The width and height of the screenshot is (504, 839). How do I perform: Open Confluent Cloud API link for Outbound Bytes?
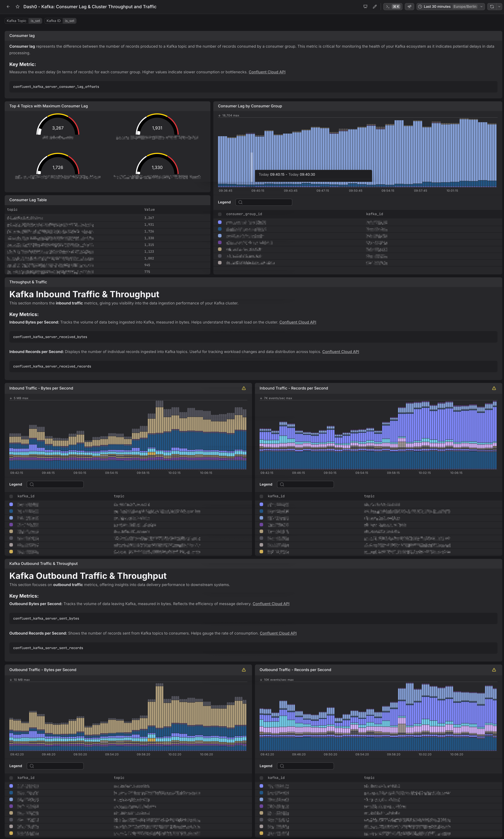tap(271, 604)
